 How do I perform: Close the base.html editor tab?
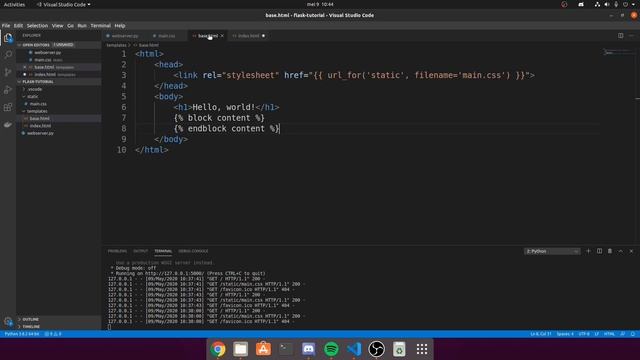click(222, 36)
